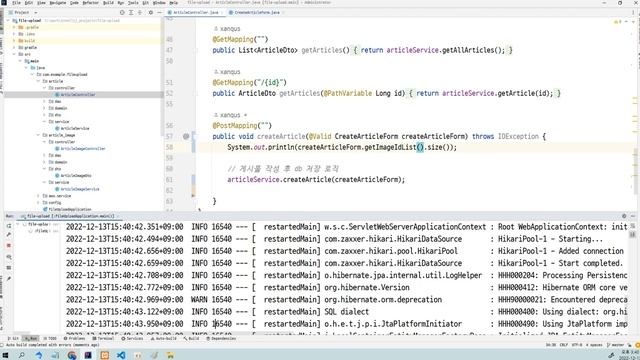Click the collapse all icon in Project panel

[x=140, y=13]
